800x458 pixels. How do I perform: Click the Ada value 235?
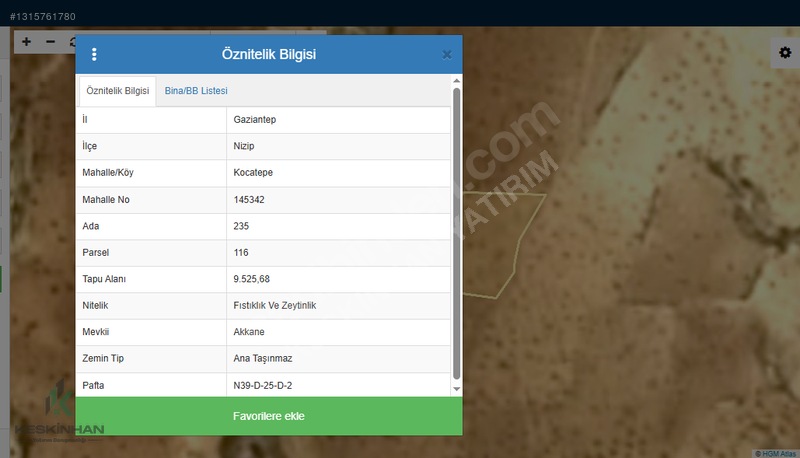point(241,226)
